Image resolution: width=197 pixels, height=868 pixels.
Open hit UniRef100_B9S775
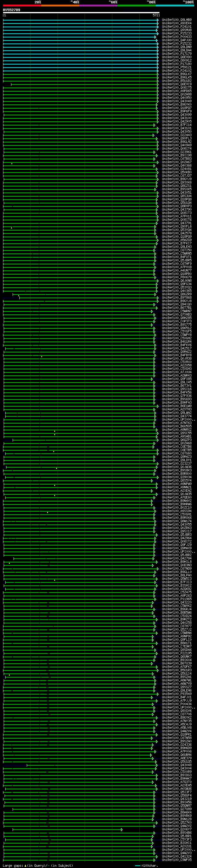pyautogui.click(x=177, y=325)
